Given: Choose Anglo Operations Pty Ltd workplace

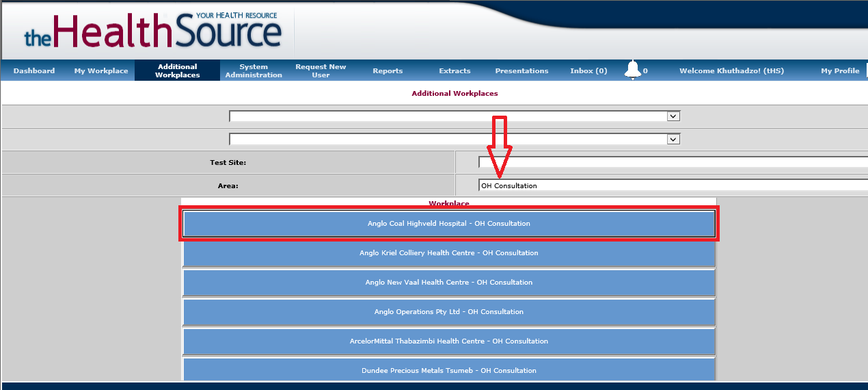Looking at the screenshot, I should (x=449, y=312).
